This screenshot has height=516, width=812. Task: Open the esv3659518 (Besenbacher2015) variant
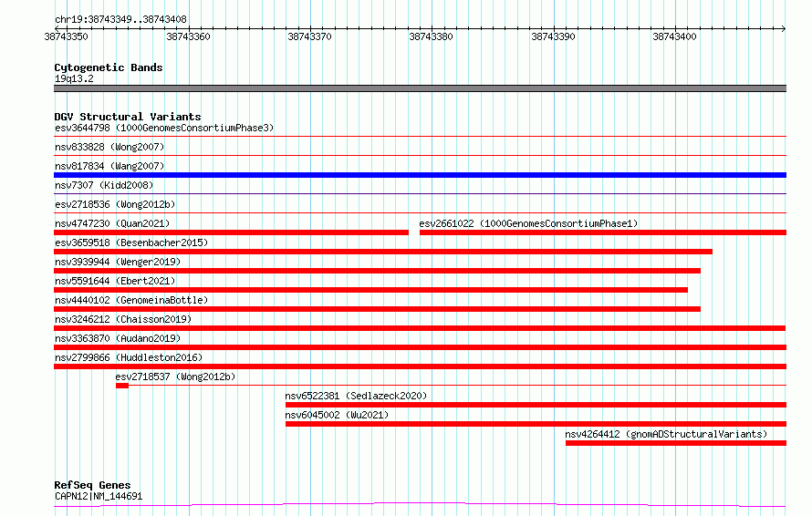tap(131, 243)
